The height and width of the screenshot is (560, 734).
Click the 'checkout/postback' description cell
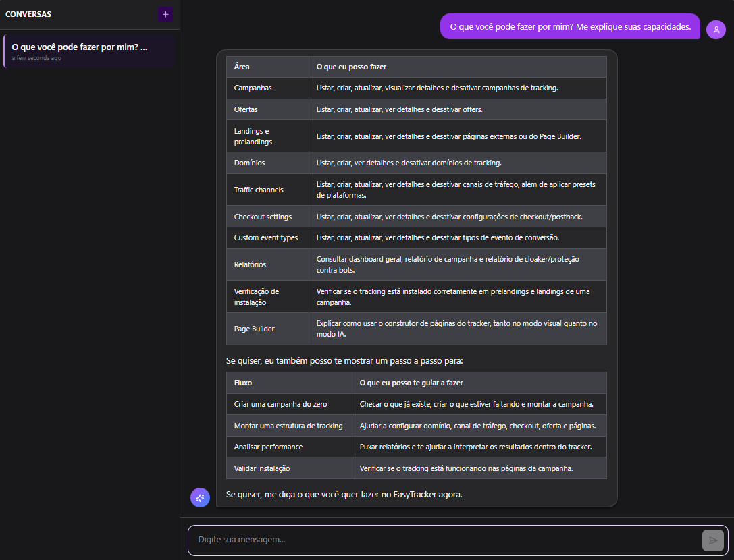pyautogui.click(x=457, y=217)
